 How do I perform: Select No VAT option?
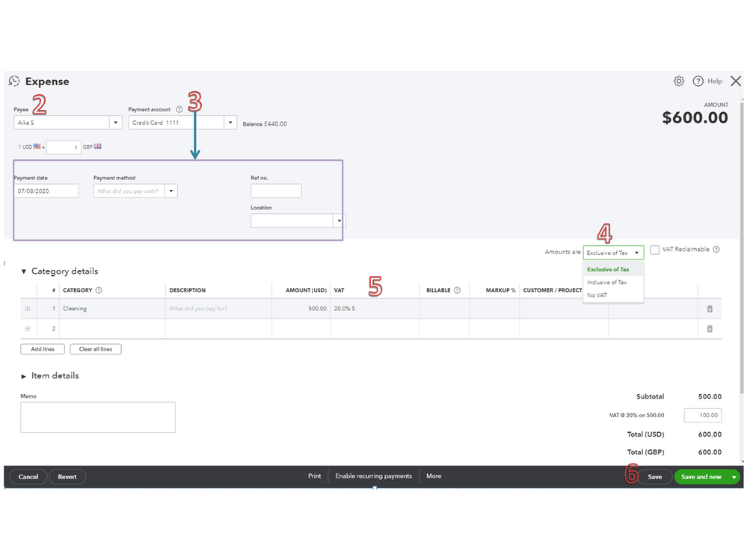tap(613, 295)
